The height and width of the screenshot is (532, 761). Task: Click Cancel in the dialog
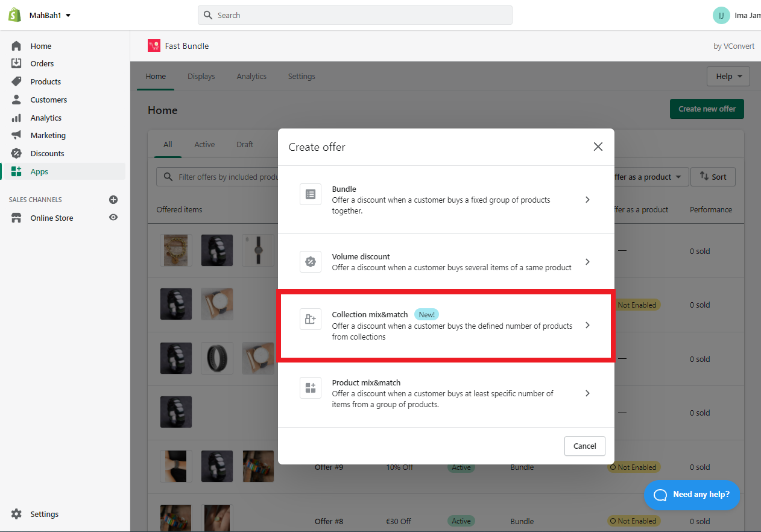tap(585, 446)
